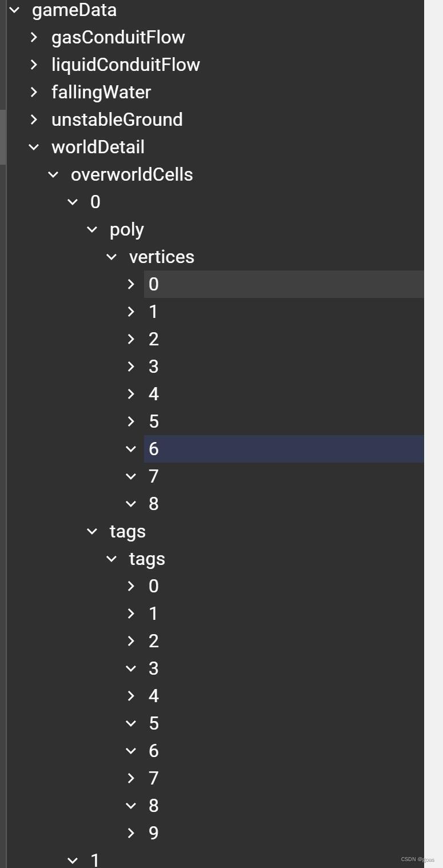Select the highlighted vertex 6 row
Screen dimensions: 443x868
pos(283,449)
